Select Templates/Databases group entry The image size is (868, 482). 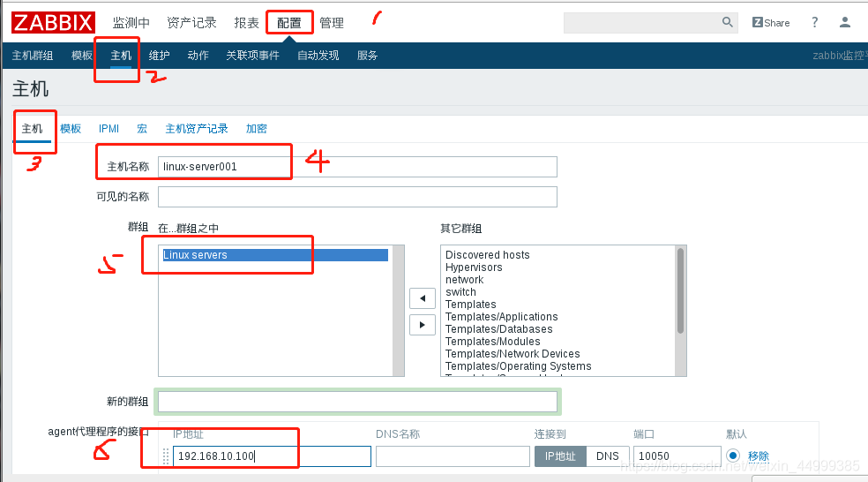click(498, 329)
